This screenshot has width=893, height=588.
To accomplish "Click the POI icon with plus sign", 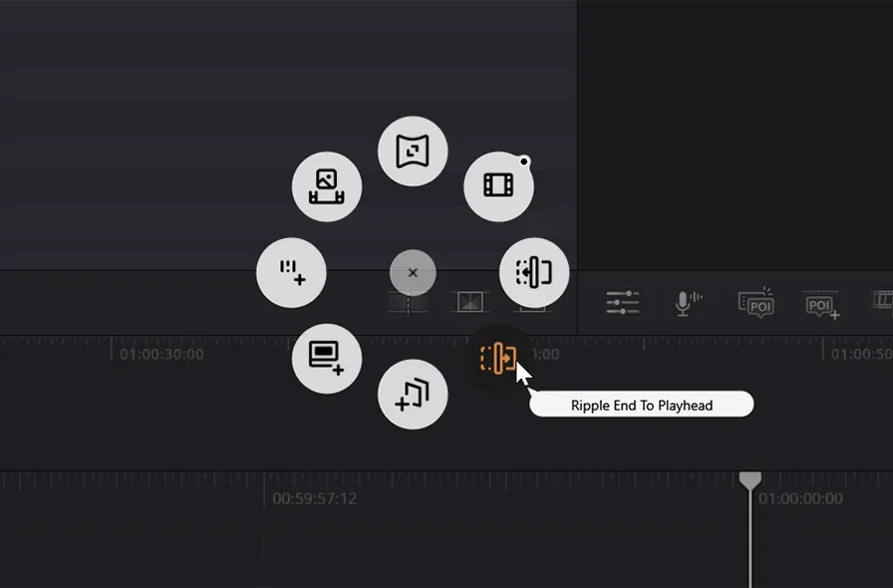I will click(821, 303).
